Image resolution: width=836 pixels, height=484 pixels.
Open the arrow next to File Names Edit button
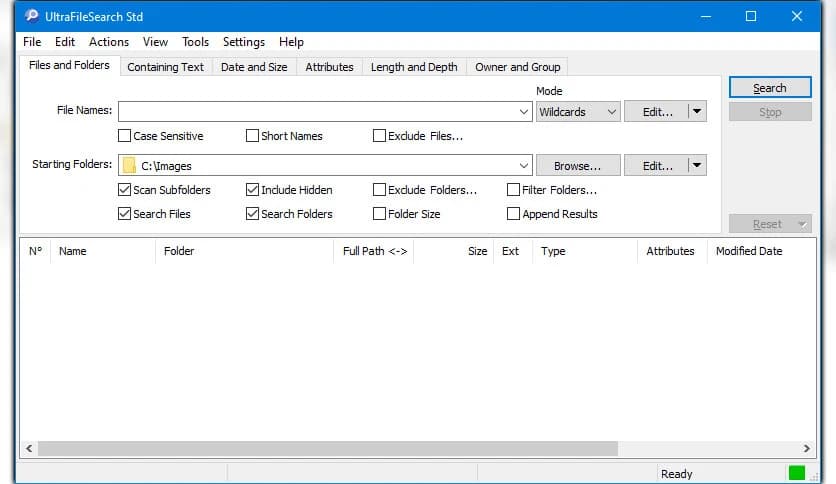pyautogui.click(x=697, y=111)
